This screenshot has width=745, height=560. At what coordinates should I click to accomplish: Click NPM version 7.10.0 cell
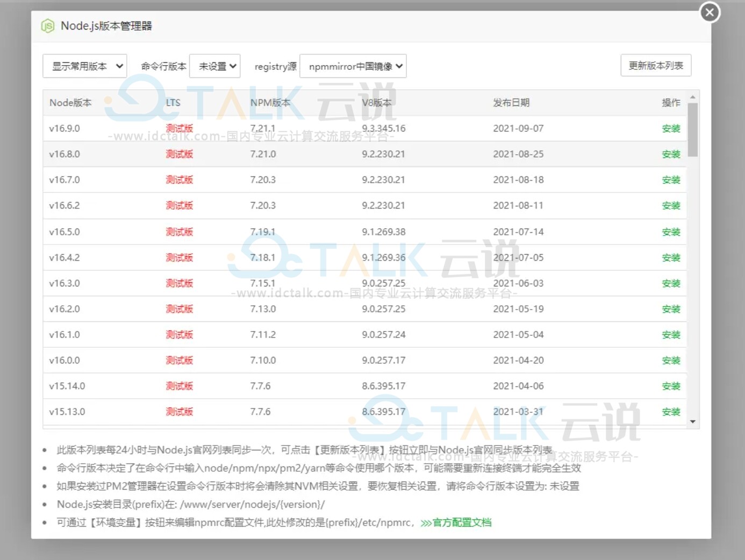tap(263, 361)
